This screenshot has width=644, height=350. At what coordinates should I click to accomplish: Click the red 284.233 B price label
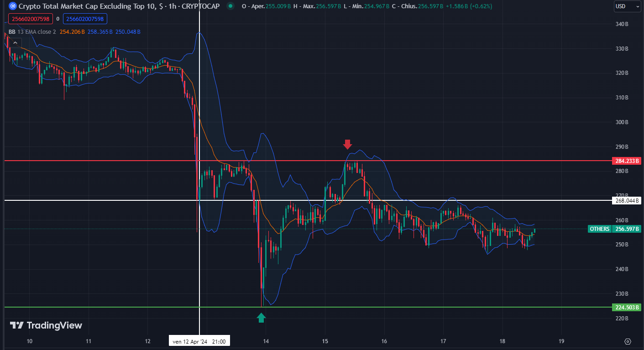(x=626, y=161)
